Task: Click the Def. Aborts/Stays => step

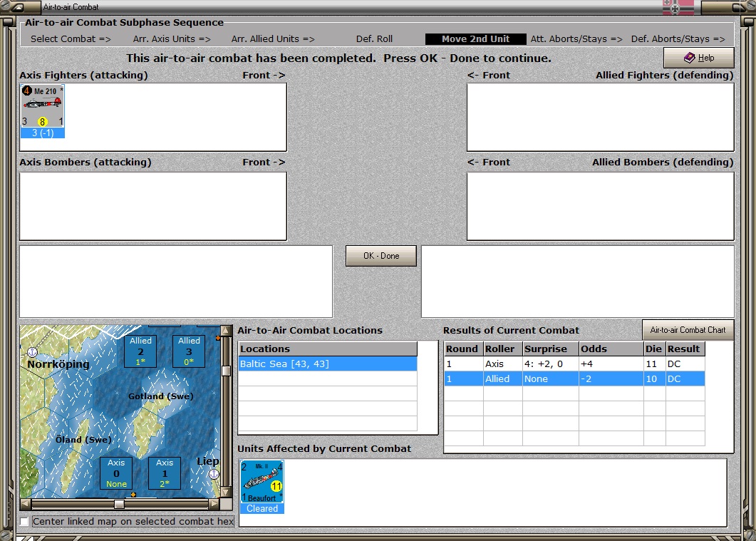Action: 678,39
